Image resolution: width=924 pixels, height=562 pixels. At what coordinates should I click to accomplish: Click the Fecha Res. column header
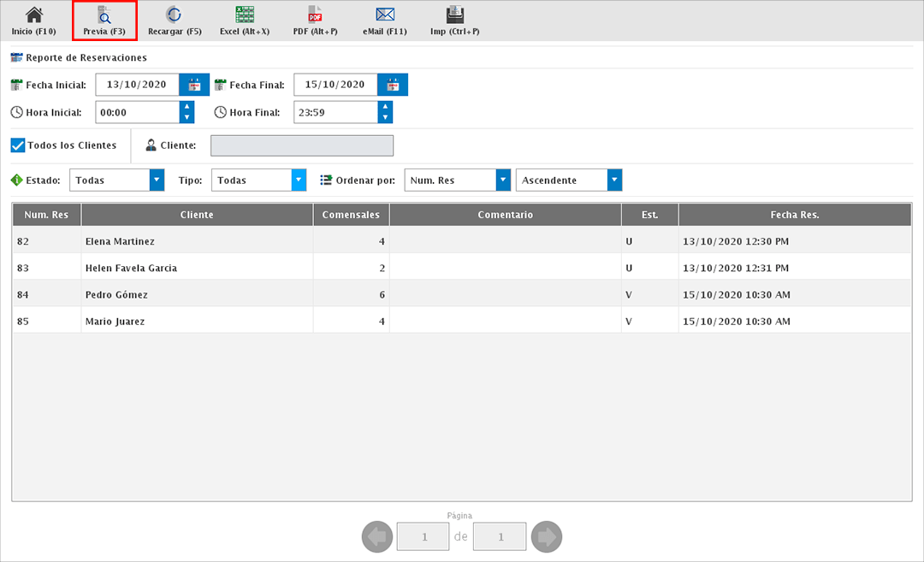click(x=795, y=215)
